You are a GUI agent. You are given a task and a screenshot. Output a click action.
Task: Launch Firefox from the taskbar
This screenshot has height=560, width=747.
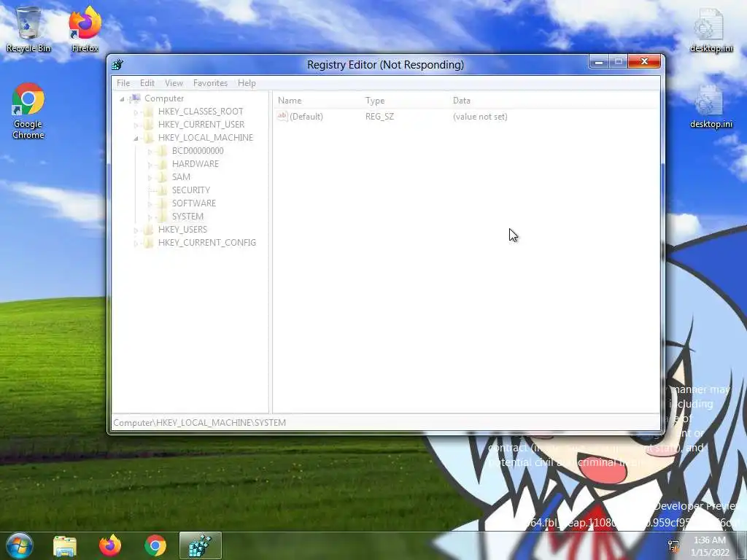pos(110,545)
